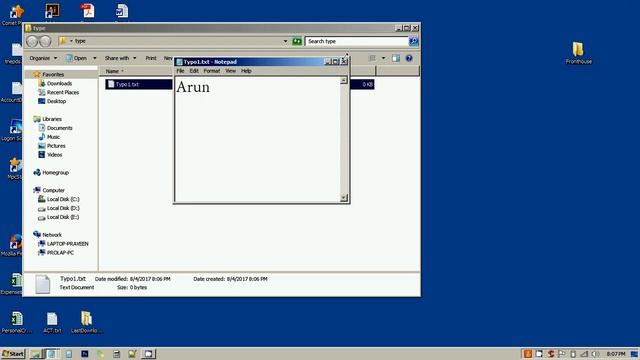Click the large file icon in details pane
The width and height of the screenshot is (640, 360).
pyautogui.click(x=42, y=284)
